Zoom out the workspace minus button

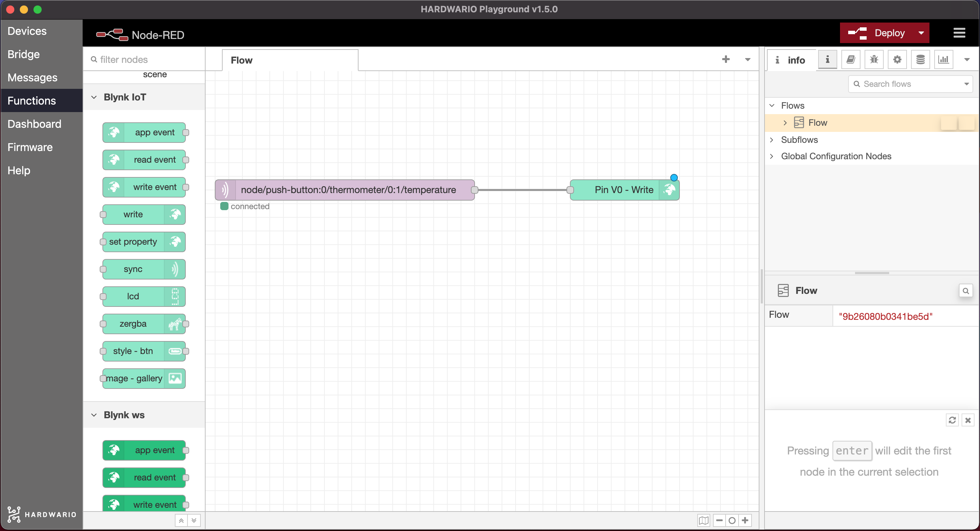coord(719,520)
